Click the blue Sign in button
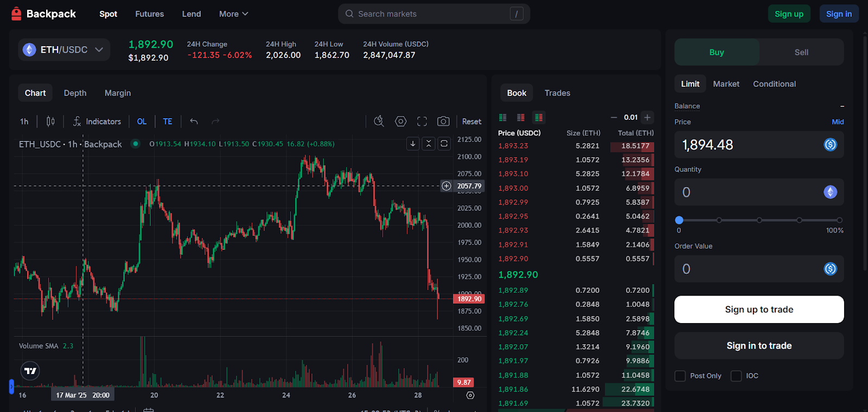 (839, 14)
